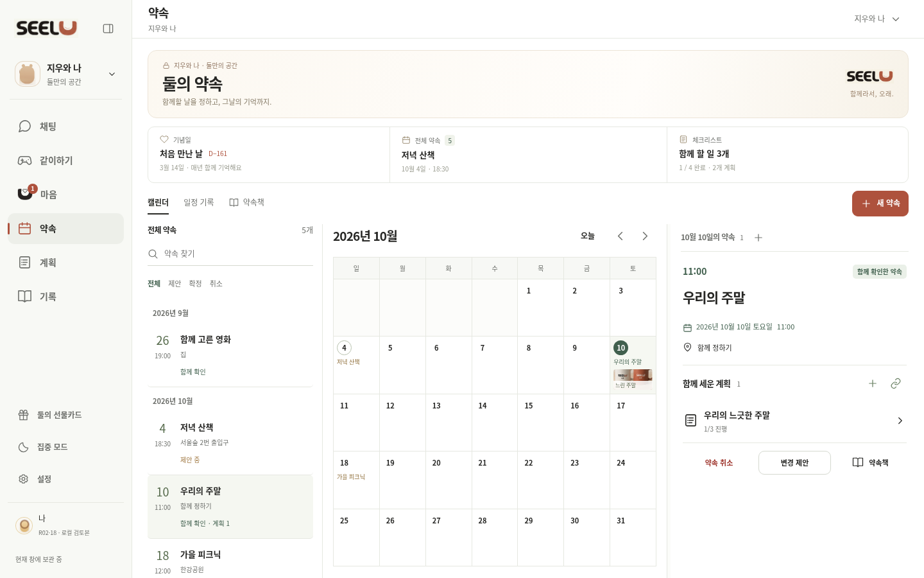Show 전체 appointments filter

pyautogui.click(x=154, y=284)
